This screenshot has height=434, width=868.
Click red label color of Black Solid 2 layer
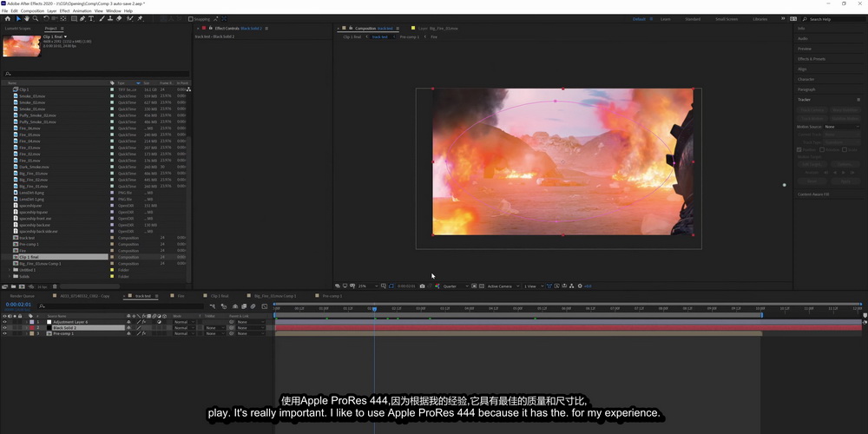tap(31, 328)
